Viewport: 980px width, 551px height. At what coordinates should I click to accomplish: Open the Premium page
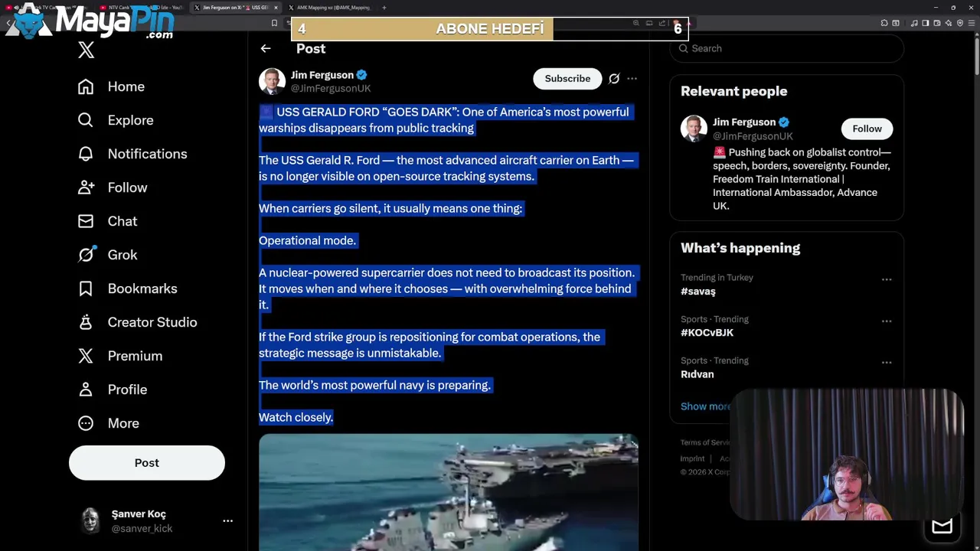(x=120, y=356)
